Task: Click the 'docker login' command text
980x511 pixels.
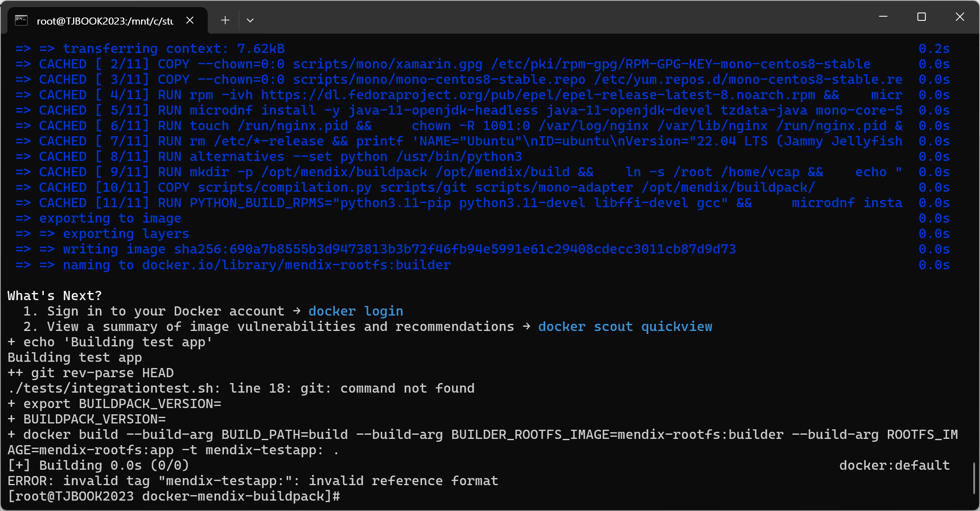Action: [x=356, y=311]
